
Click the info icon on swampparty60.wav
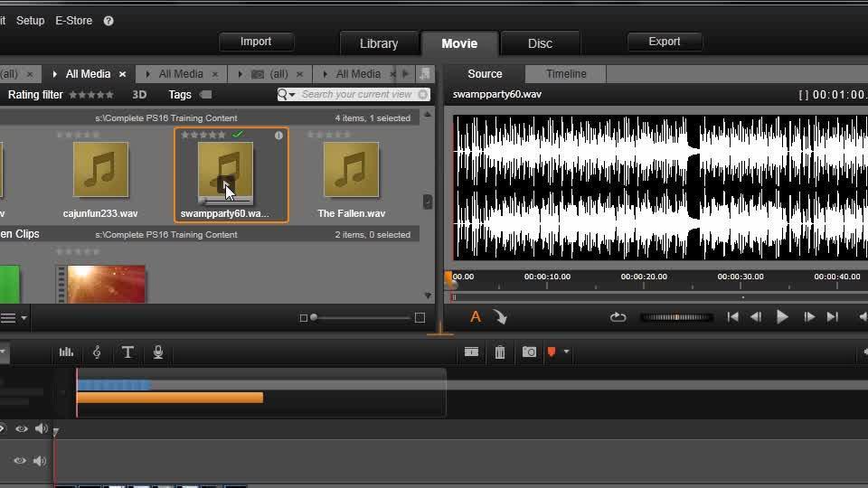click(278, 135)
